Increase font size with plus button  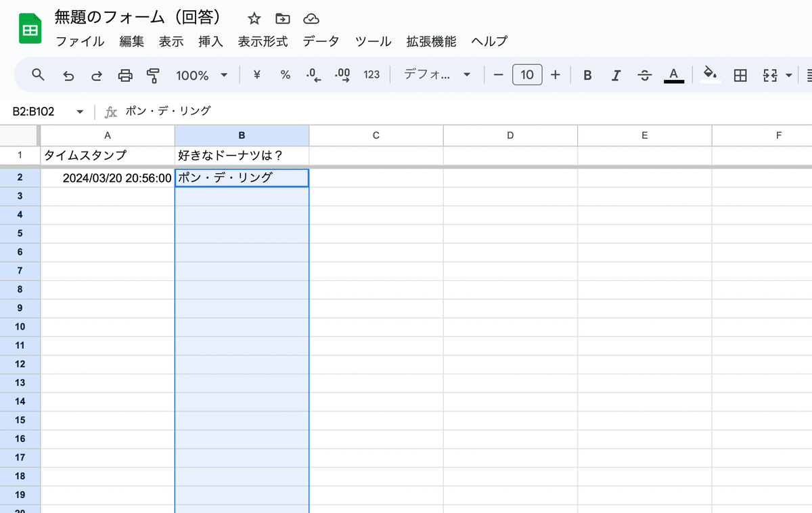pyautogui.click(x=556, y=75)
